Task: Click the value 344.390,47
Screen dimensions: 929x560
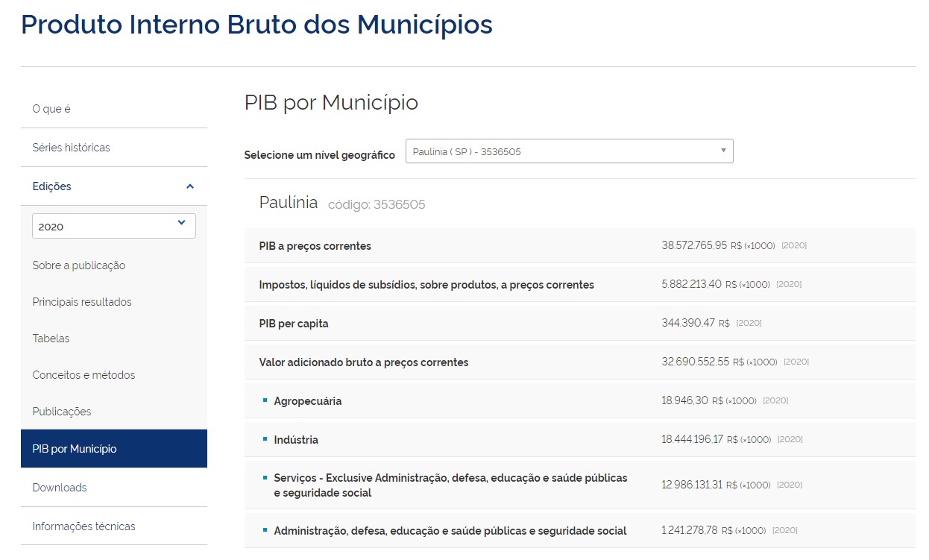Action: 688,323
